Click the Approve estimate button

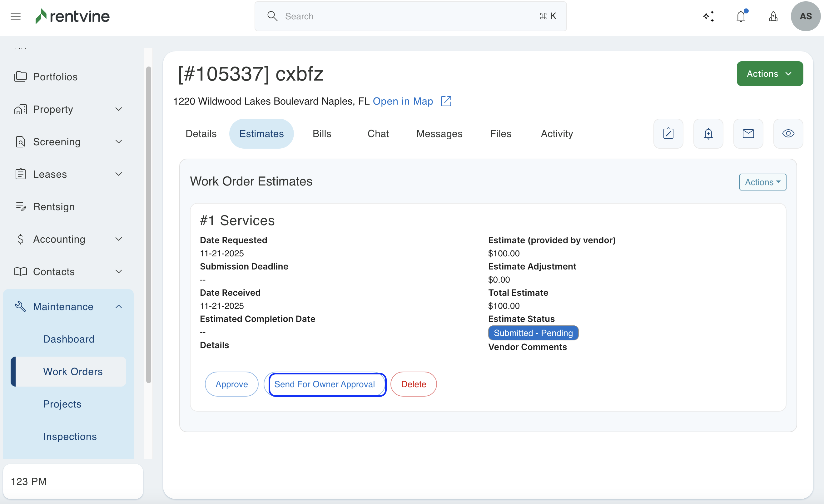231,384
